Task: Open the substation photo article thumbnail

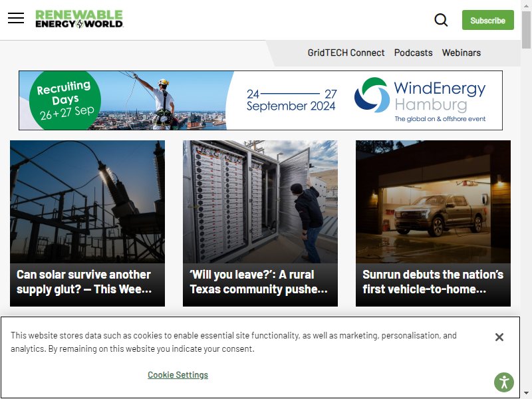Action: coord(87,202)
